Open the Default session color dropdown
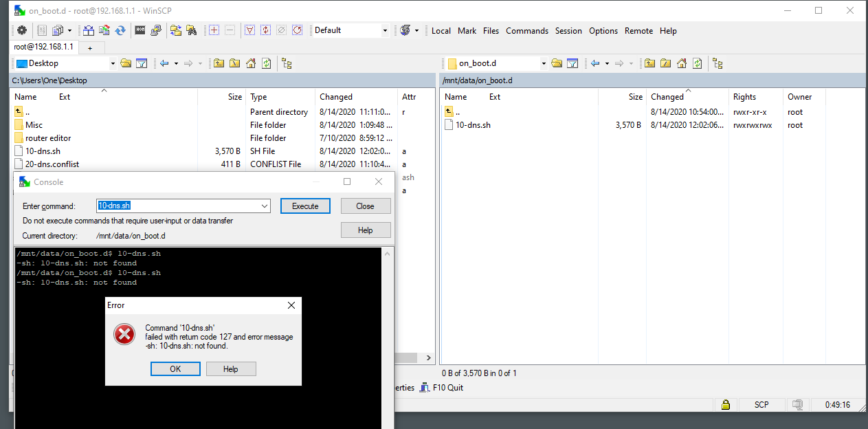 (385, 30)
